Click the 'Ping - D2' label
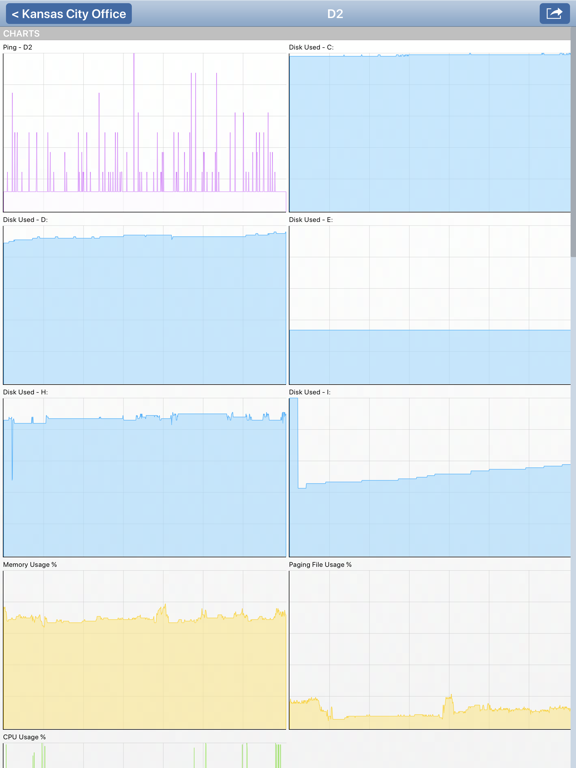 tap(18, 47)
